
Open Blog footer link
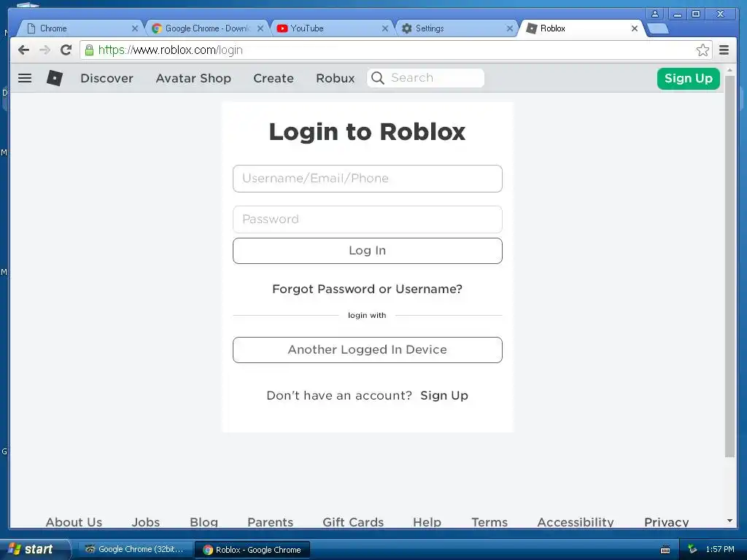click(204, 522)
